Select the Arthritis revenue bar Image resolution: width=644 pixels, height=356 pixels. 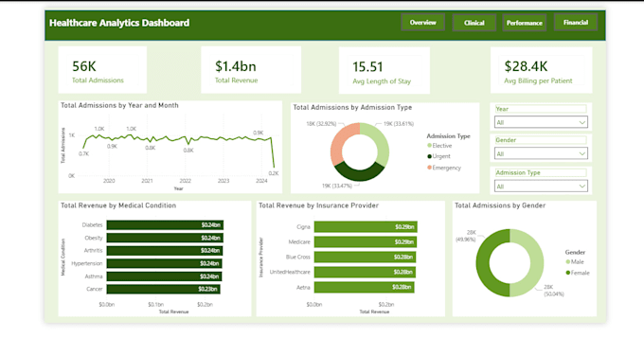pyautogui.click(x=165, y=251)
